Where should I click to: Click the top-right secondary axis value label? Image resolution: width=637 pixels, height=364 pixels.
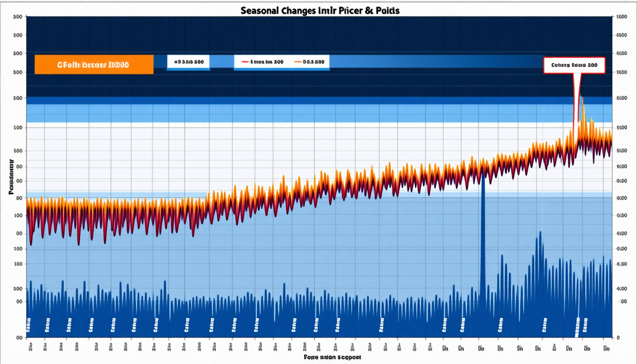tap(622, 17)
